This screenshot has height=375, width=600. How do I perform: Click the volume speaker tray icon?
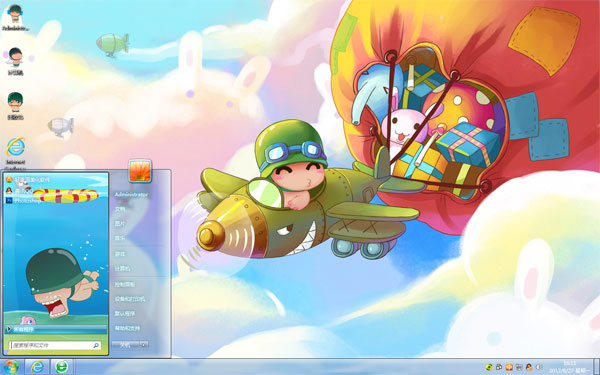539,367
